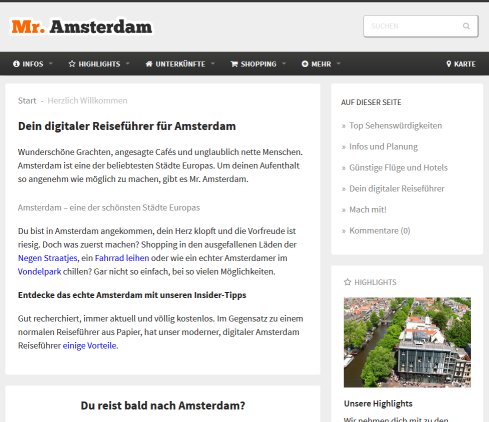The image size is (489, 422).
Task: Open the Infos menu
Action: click(33, 64)
